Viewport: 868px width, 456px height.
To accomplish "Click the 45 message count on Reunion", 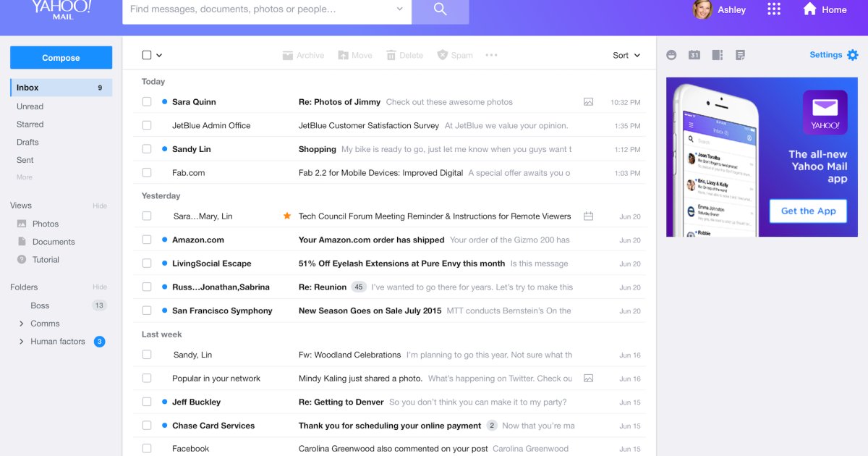I will tap(359, 287).
